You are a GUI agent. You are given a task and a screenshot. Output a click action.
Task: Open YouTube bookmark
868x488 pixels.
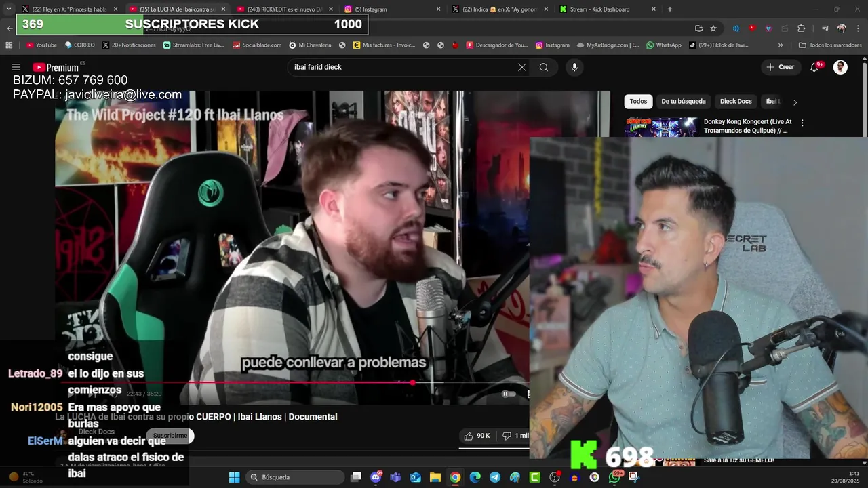41,45
